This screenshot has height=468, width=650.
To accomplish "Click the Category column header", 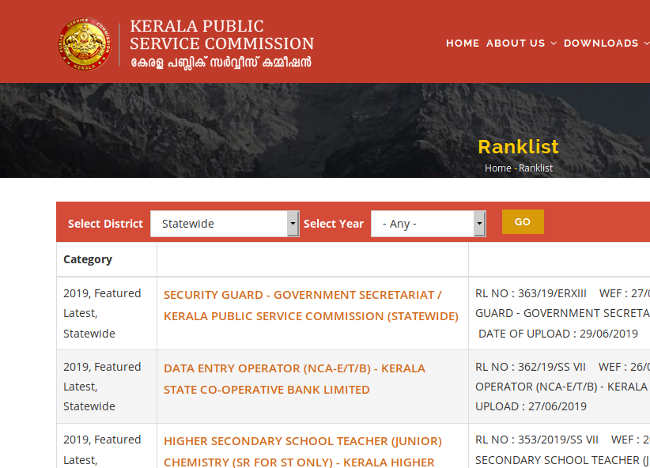I will click(87, 259).
